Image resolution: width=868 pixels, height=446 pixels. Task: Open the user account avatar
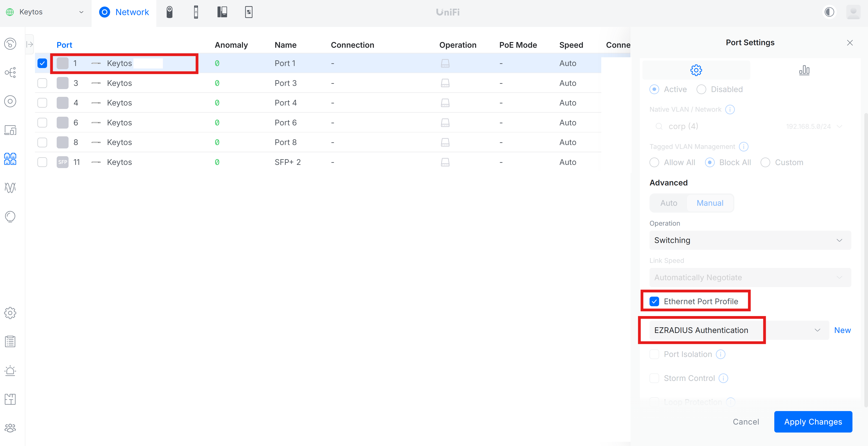pos(853,12)
